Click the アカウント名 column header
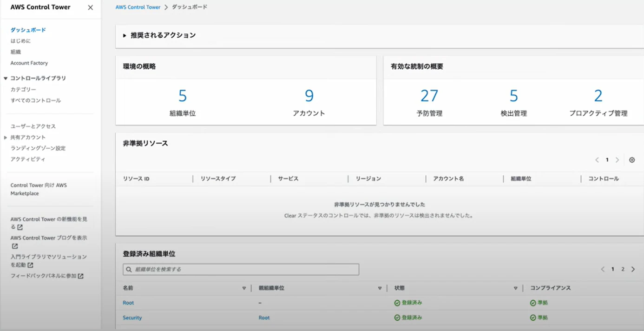 pos(448,179)
